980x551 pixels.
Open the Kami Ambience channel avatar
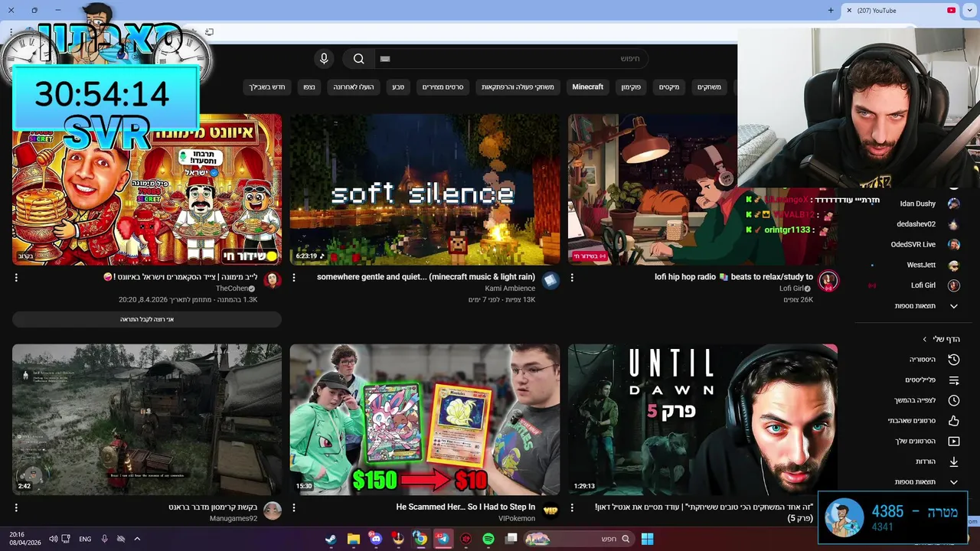pyautogui.click(x=550, y=281)
